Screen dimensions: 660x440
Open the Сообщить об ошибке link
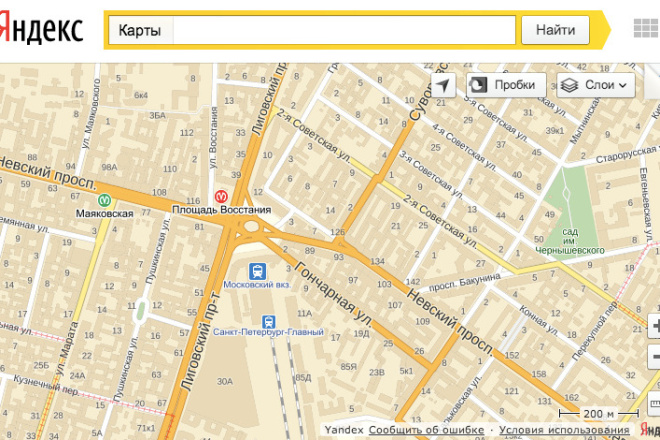(426, 430)
